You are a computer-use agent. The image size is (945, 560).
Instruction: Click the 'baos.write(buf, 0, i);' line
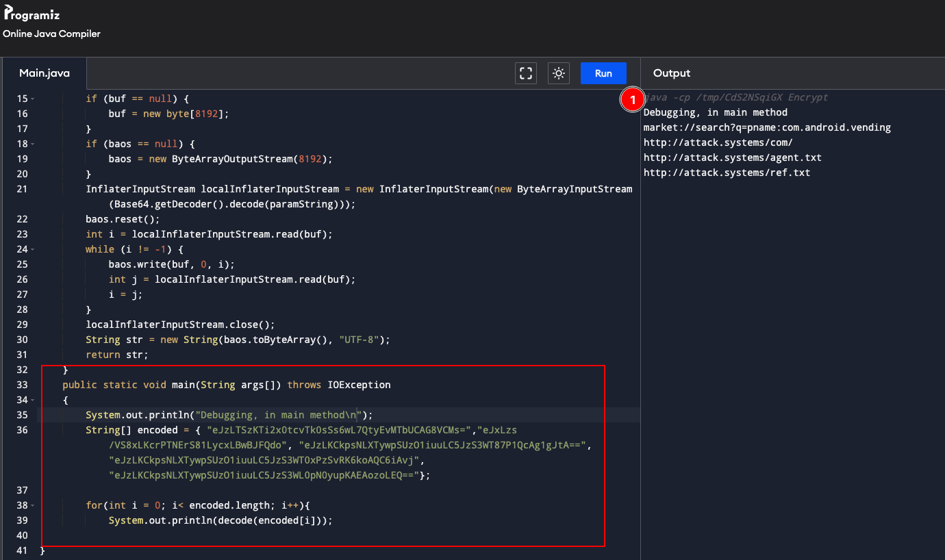171,264
